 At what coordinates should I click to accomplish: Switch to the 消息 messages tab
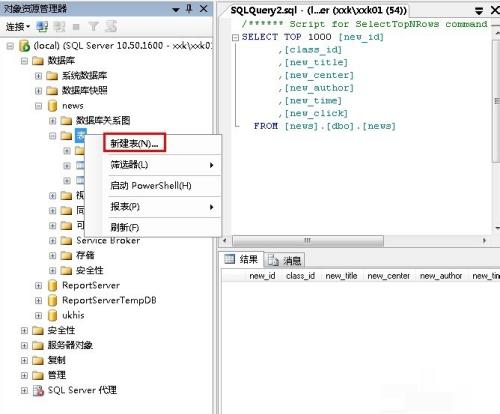point(285,260)
